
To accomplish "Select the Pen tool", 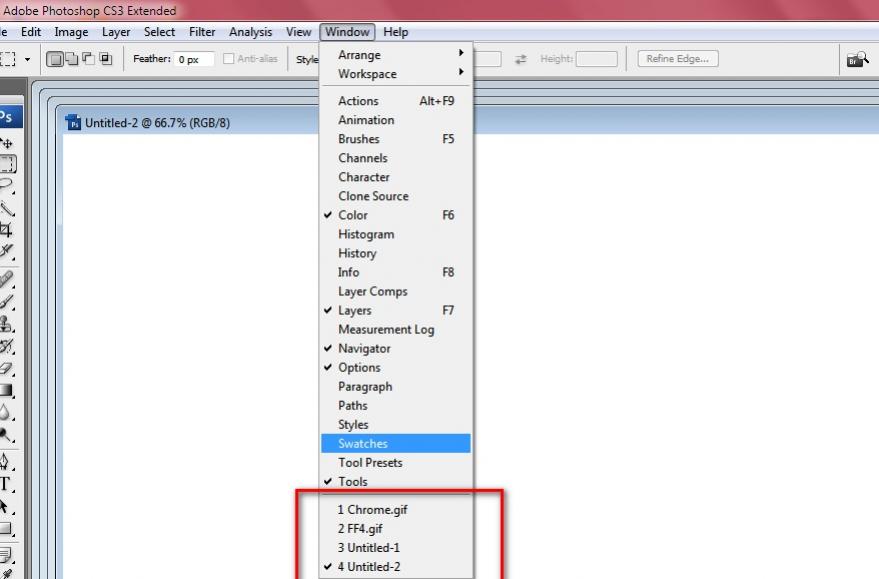I will pos(7,461).
